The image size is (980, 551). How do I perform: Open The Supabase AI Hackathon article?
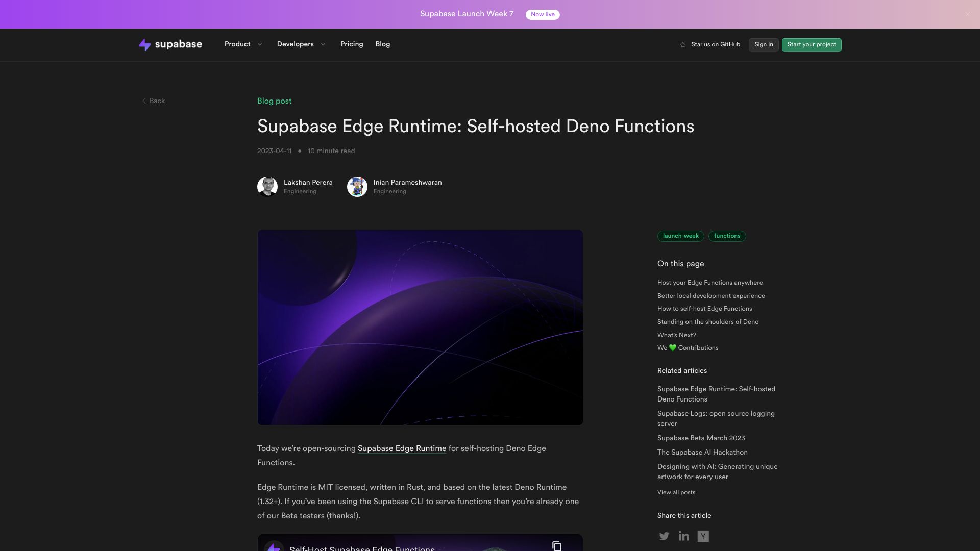[702, 453]
